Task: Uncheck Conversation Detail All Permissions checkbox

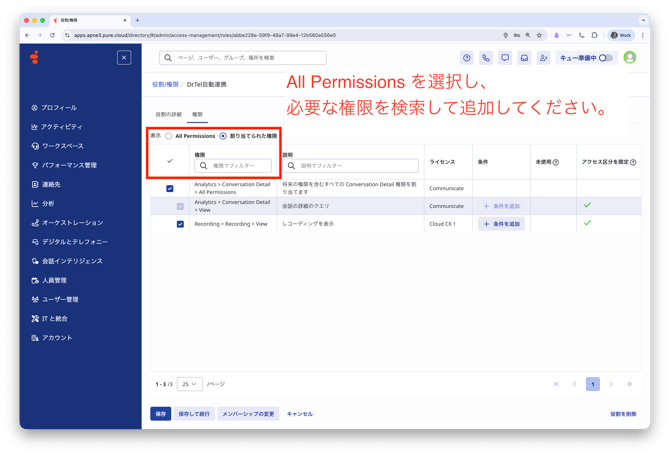Action: coord(170,188)
